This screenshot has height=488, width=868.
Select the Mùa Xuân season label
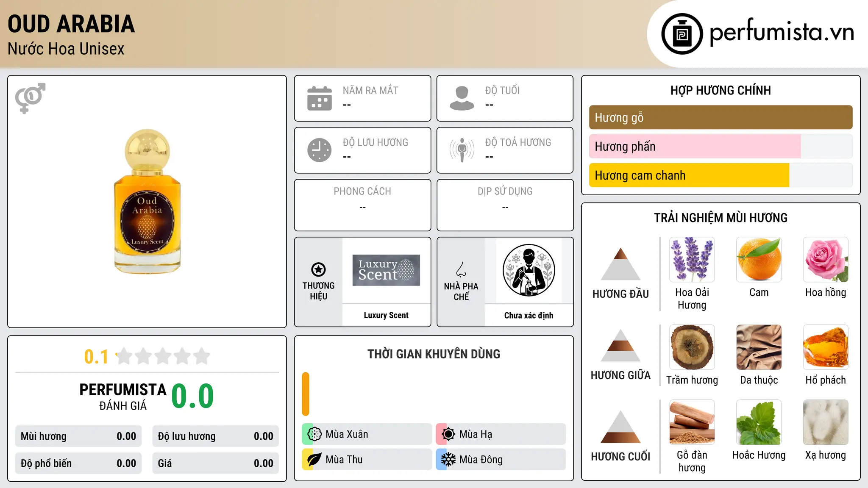click(x=347, y=434)
